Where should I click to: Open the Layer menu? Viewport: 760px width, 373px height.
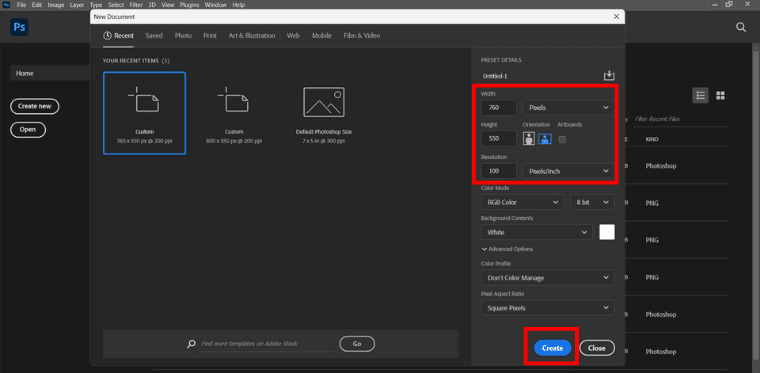(x=77, y=5)
